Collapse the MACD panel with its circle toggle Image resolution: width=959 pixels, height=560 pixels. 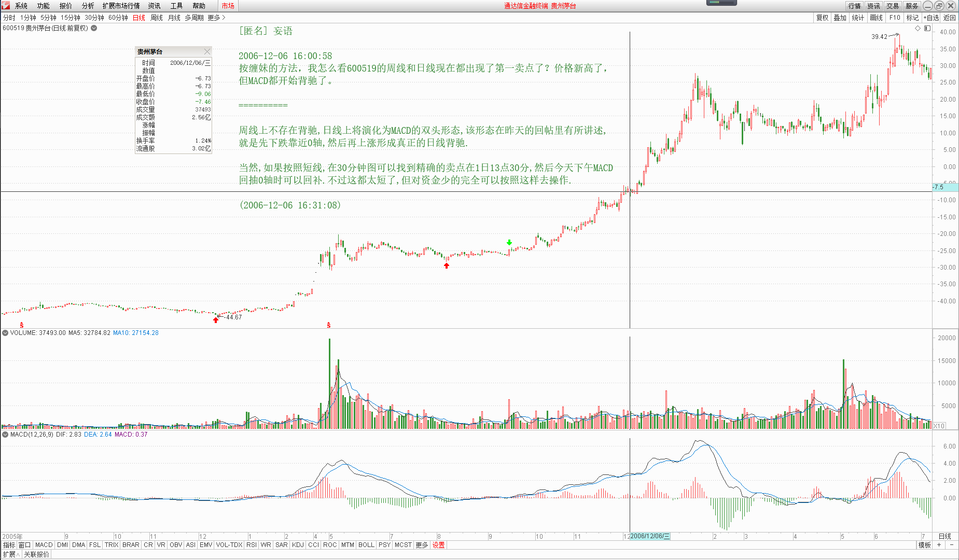[x=4, y=435]
